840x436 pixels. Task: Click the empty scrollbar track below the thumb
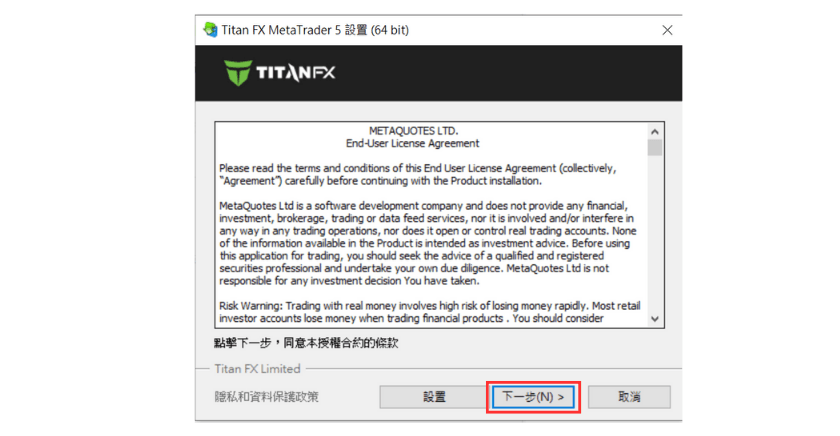(655, 233)
